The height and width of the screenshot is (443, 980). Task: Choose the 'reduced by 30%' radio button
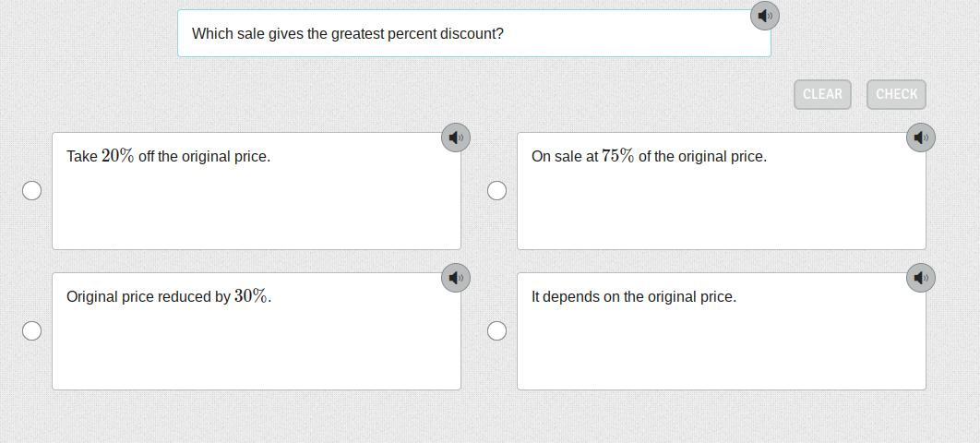pos(31,330)
